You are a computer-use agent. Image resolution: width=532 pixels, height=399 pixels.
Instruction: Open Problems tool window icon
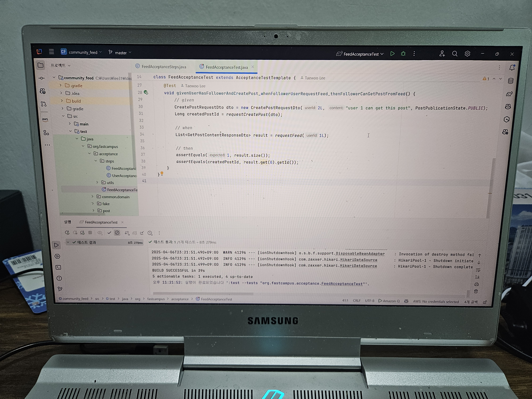coord(59,278)
